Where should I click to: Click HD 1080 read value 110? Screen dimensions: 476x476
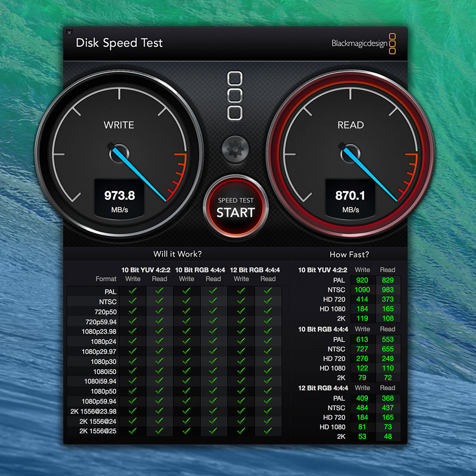point(388,368)
